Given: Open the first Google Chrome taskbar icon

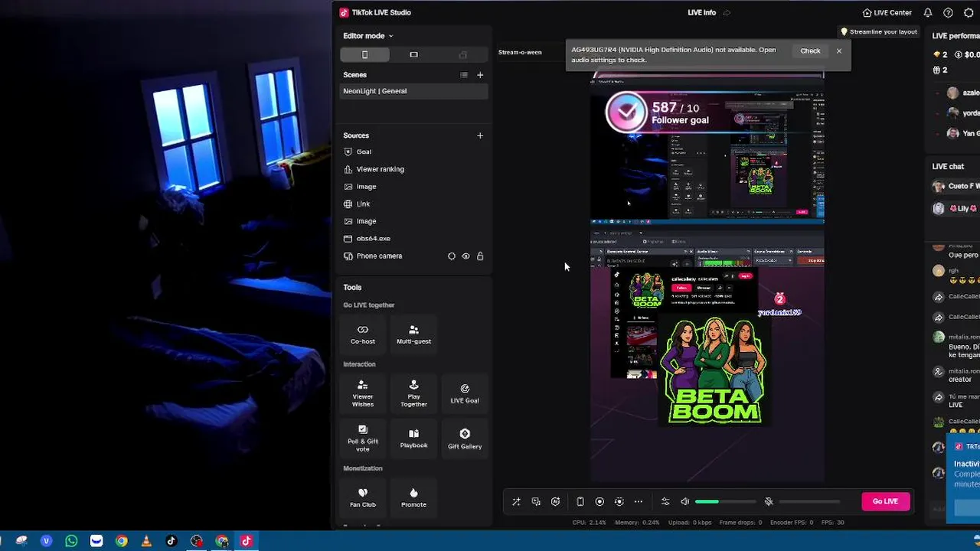Looking at the screenshot, I should [x=121, y=541].
